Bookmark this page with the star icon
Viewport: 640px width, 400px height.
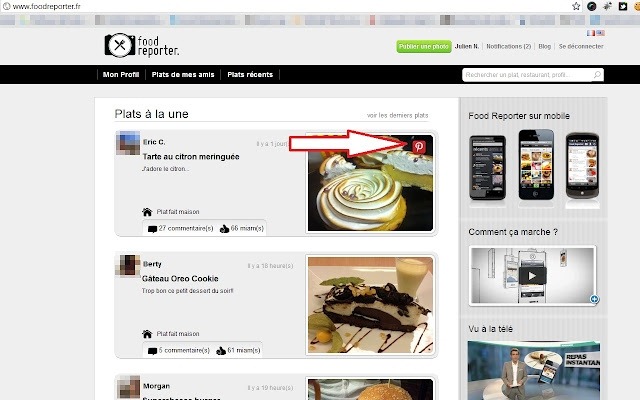(x=576, y=6)
